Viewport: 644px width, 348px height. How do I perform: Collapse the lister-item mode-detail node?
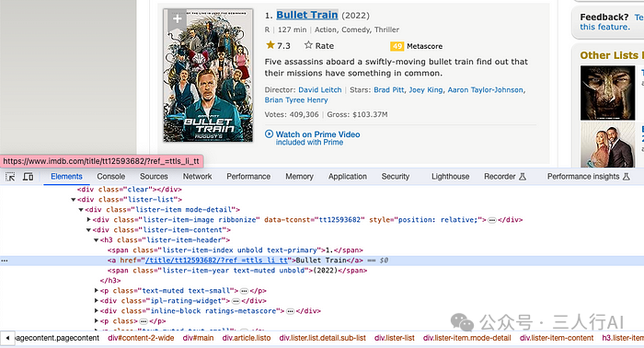click(x=81, y=210)
